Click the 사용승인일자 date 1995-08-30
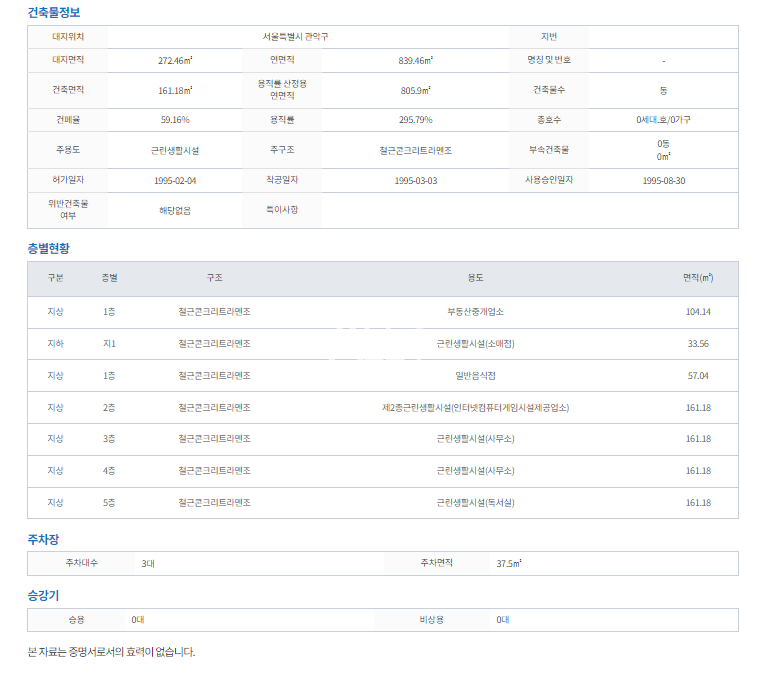Screen dimensions: 762x678 pos(663,181)
